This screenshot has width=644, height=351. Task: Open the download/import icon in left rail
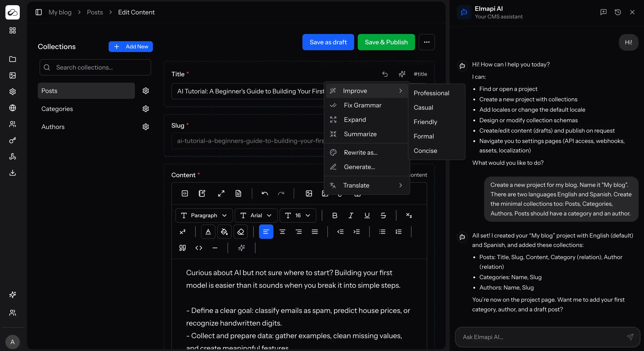(x=13, y=173)
